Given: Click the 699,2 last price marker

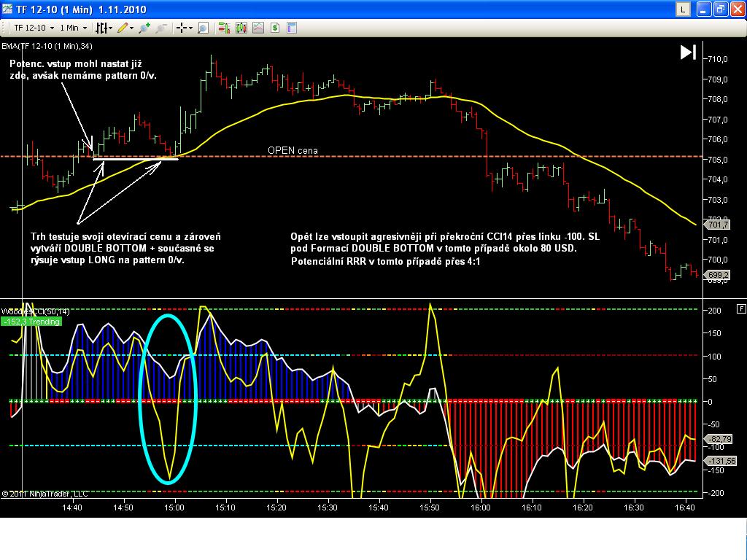Looking at the screenshot, I should (x=718, y=275).
